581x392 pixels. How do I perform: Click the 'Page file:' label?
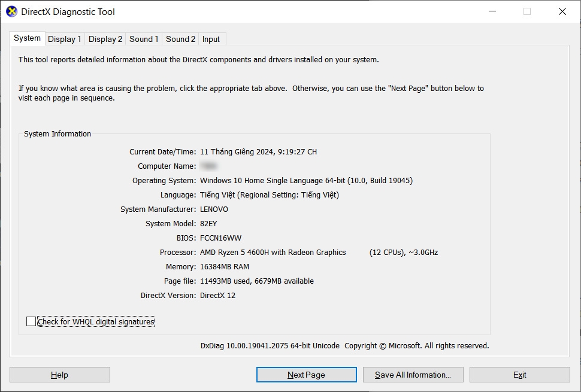pyautogui.click(x=180, y=281)
